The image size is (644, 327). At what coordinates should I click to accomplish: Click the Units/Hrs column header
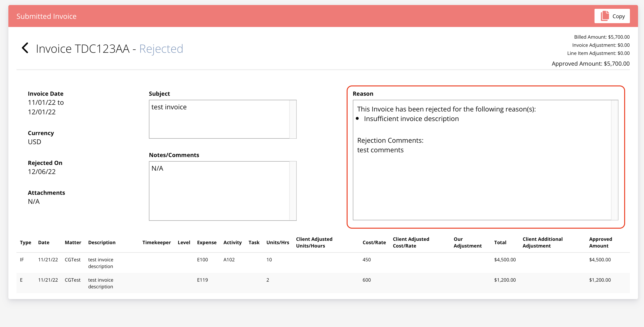point(278,242)
